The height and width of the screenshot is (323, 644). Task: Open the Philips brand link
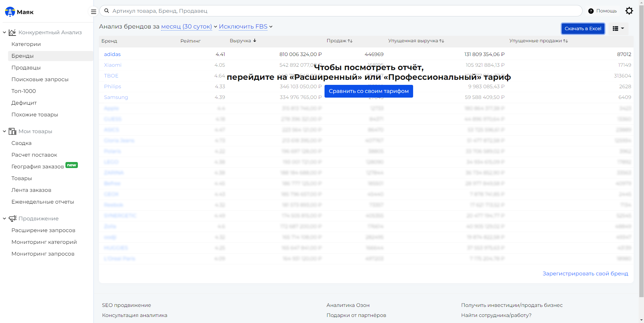click(112, 87)
